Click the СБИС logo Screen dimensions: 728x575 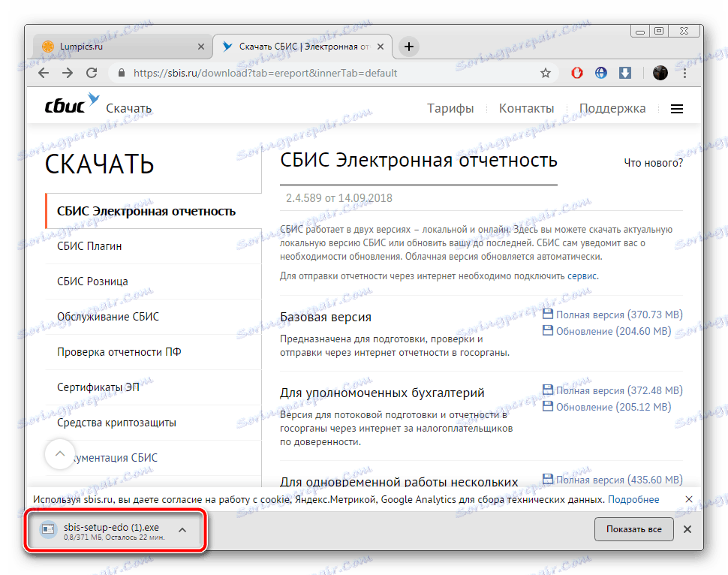pos(71,104)
